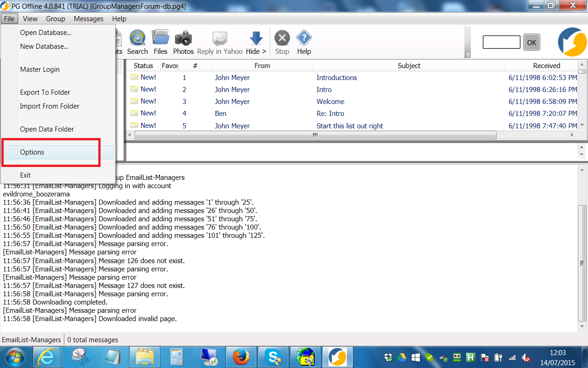Image resolution: width=588 pixels, height=368 pixels.
Task: Click the Dropbox tray icon
Action: coord(388,357)
